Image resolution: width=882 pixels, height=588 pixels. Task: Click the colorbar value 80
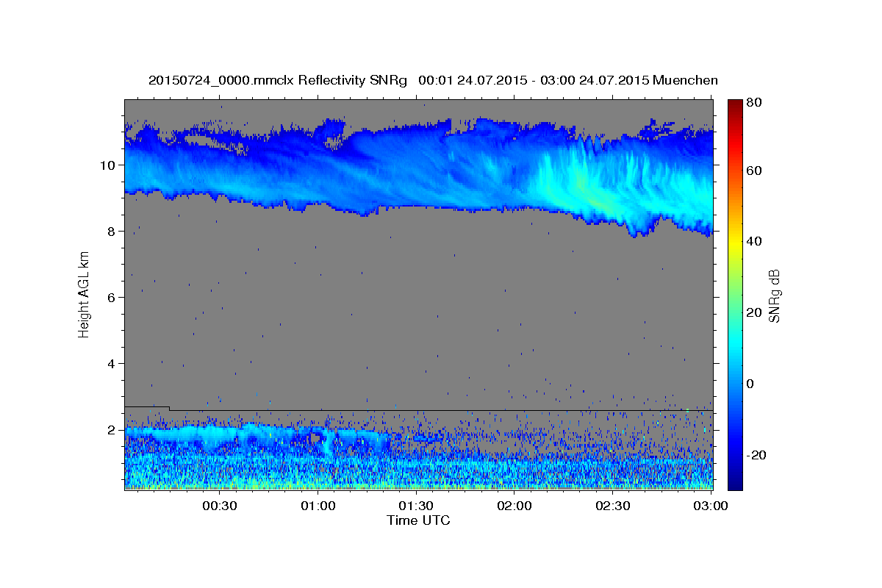point(756,103)
